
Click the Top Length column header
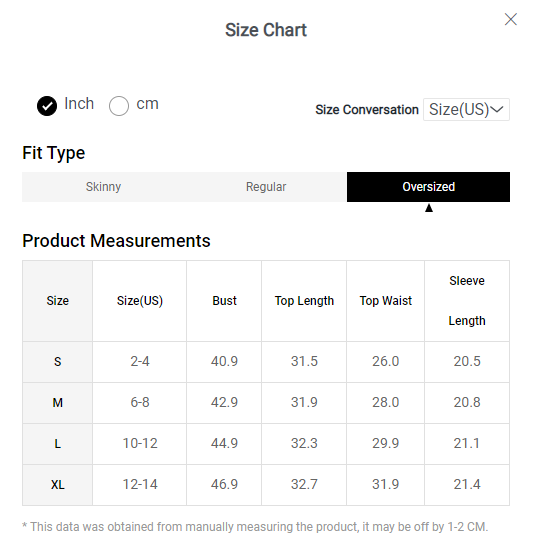304,301
